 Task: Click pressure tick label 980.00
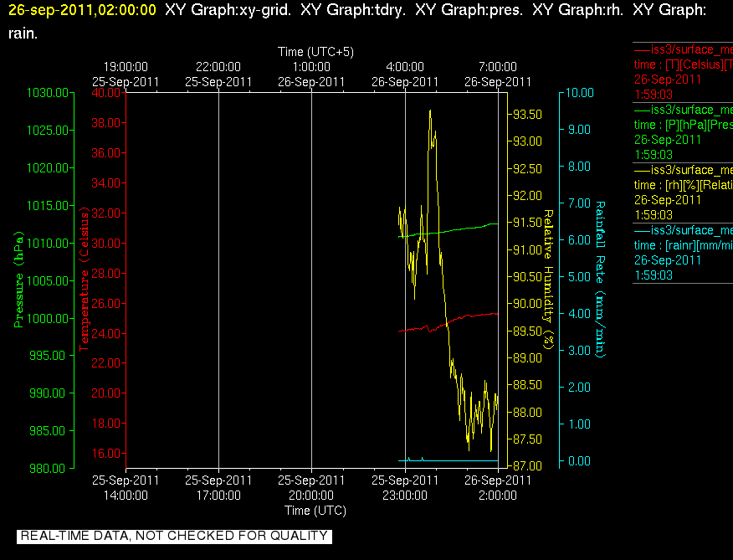(48, 468)
